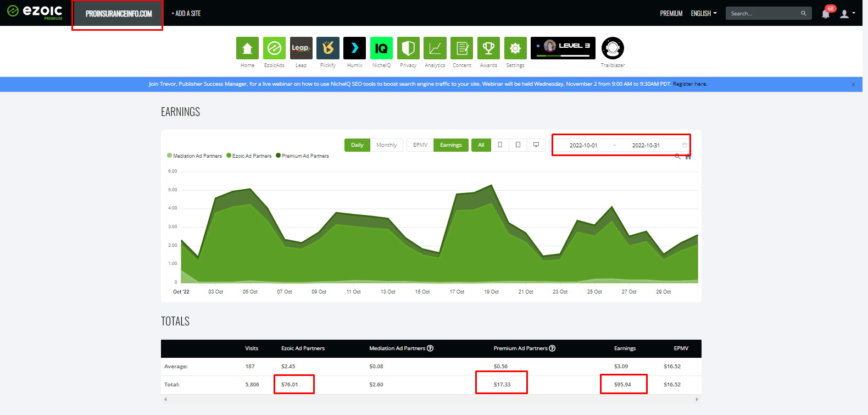Click the chart reset home icon
Image resolution: width=868 pixels, height=415 pixels.
coord(688,157)
